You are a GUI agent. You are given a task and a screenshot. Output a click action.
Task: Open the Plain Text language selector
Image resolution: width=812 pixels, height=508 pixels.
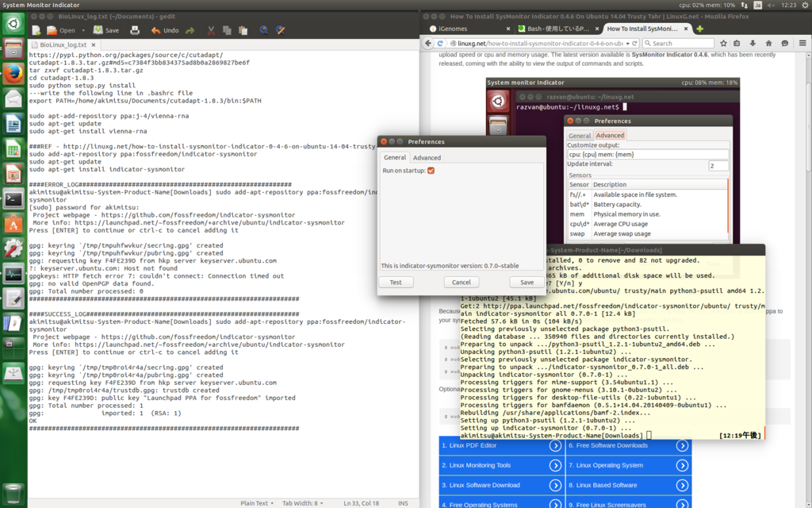click(x=257, y=503)
